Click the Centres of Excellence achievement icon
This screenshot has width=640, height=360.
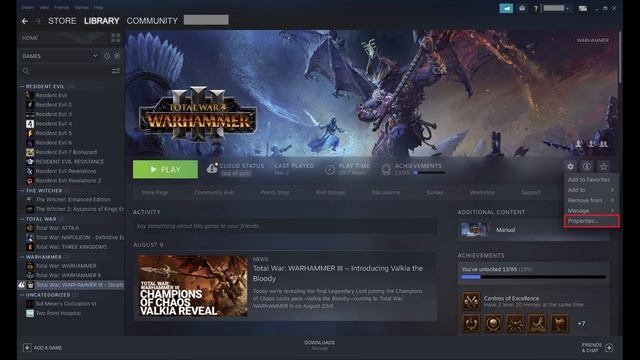pyautogui.click(x=471, y=301)
